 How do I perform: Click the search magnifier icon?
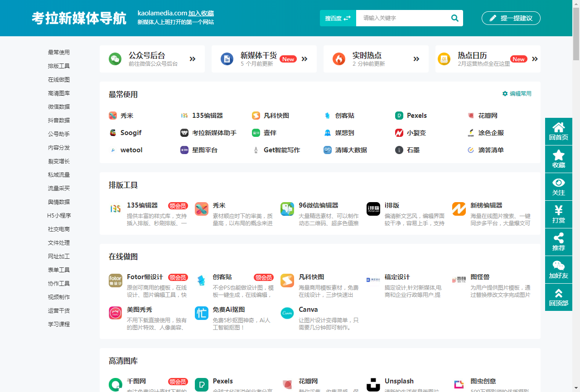[454, 18]
